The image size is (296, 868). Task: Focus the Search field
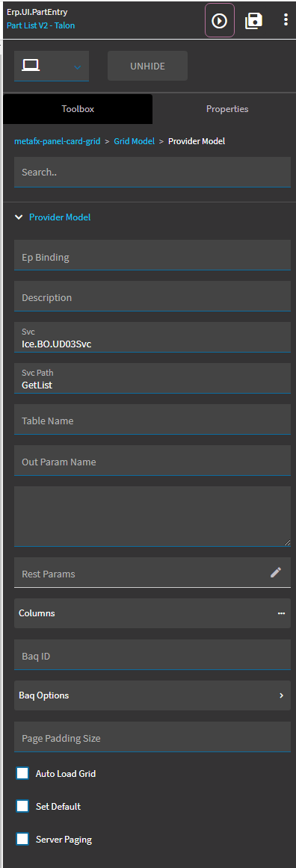(x=152, y=172)
